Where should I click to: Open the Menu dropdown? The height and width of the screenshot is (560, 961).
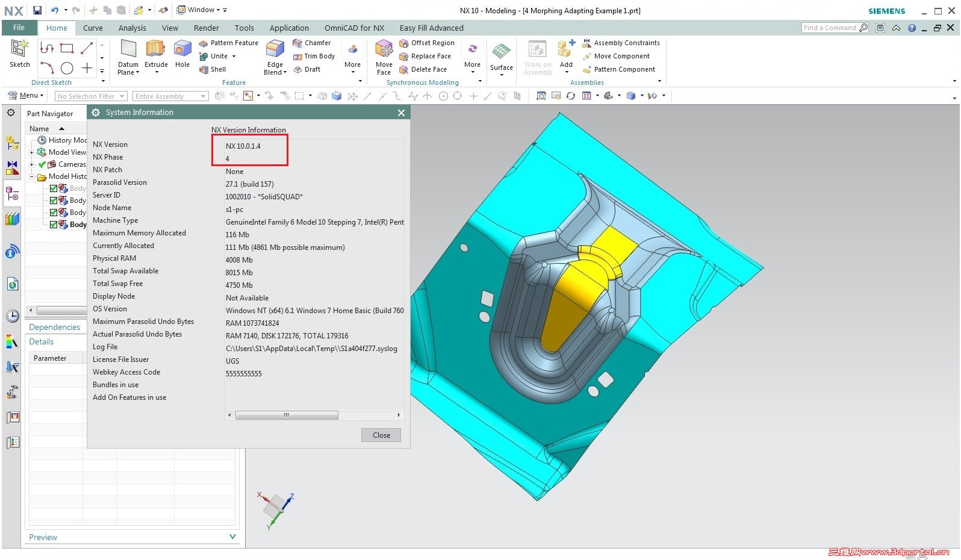pos(26,96)
